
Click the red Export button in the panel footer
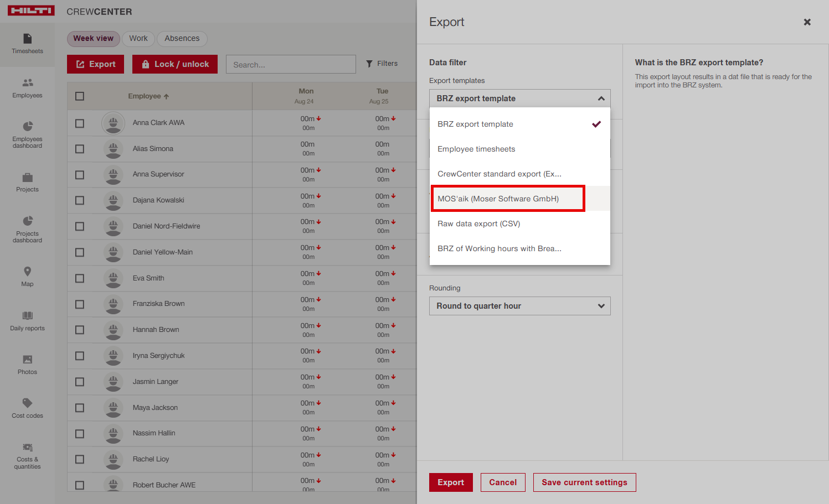(x=451, y=482)
